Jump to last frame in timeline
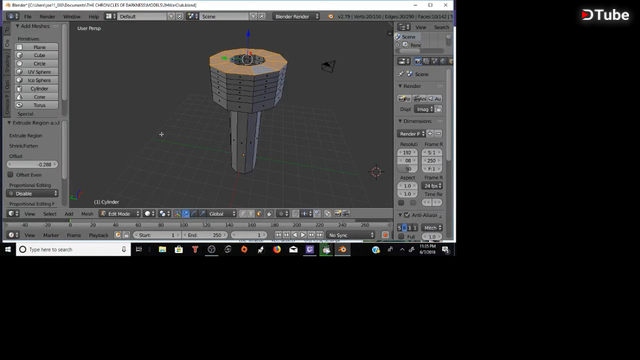This screenshot has width=640, height=360. (320, 235)
